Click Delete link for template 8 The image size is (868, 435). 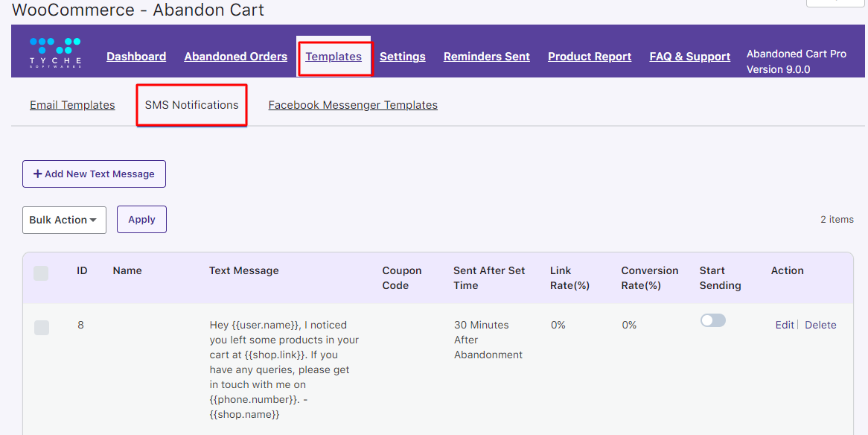(820, 326)
